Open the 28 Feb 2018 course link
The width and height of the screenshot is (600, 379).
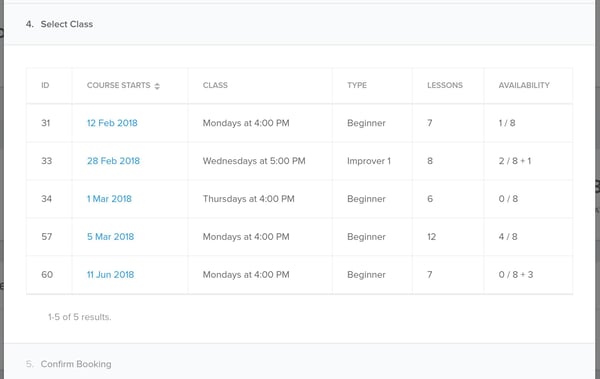click(113, 161)
